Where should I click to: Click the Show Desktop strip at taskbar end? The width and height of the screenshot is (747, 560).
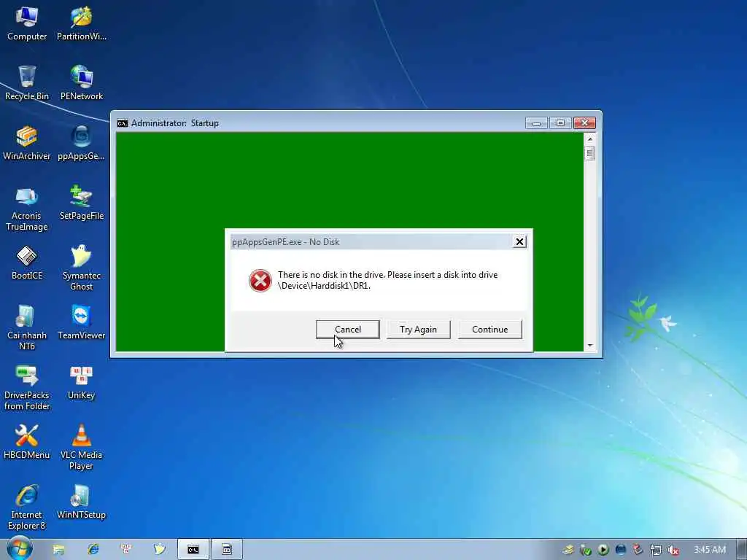pyautogui.click(x=741, y=550)
